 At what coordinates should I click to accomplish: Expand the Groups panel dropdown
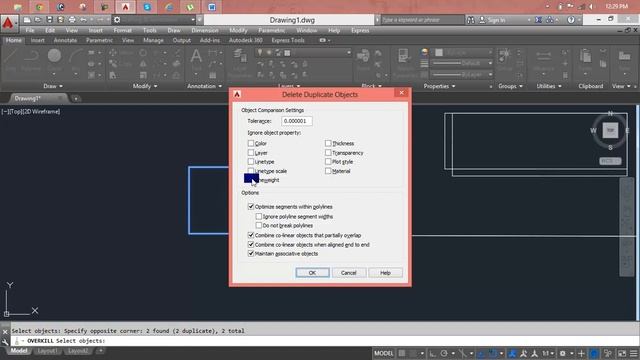510,86
